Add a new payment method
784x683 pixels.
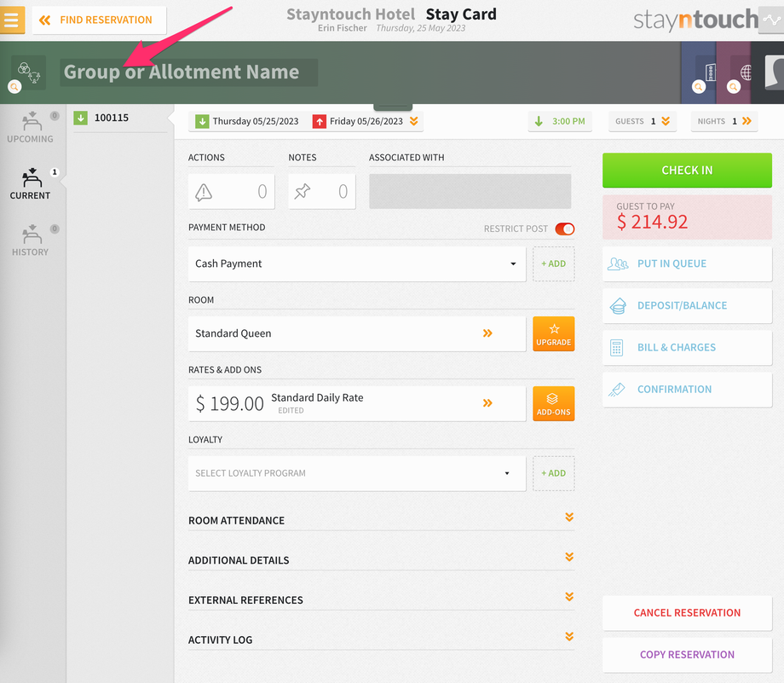tap(554, 263)
